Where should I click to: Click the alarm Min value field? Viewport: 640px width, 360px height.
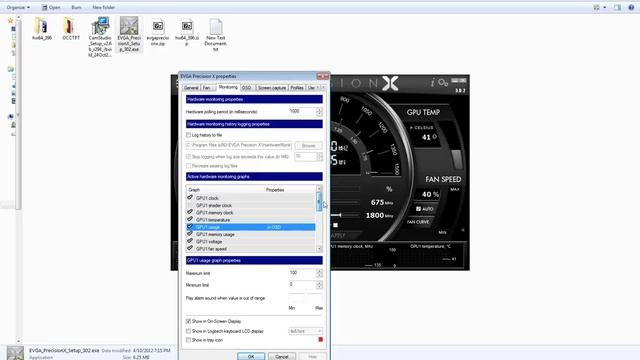[296, 298]
